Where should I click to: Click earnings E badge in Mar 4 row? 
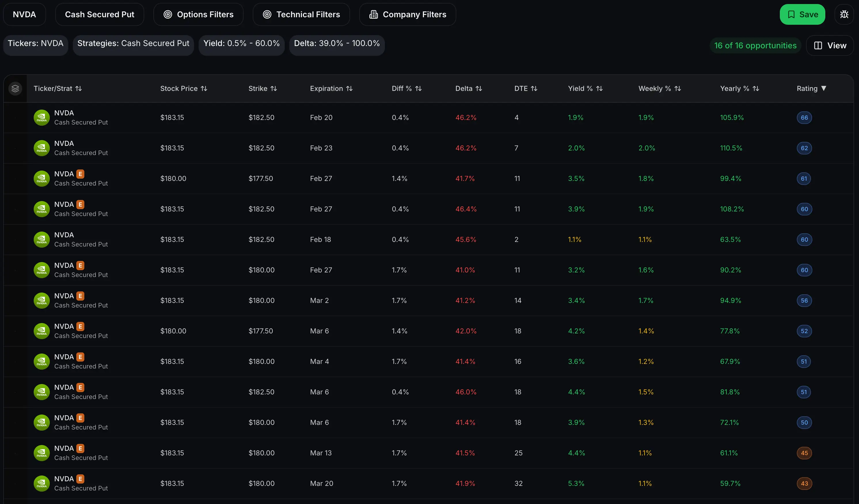click(x=80, y=357)
